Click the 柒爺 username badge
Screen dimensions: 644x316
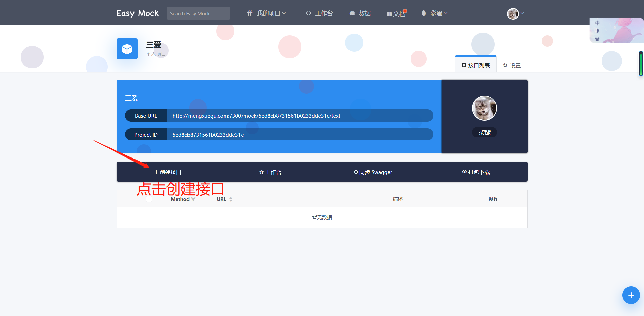coord(484,132)
